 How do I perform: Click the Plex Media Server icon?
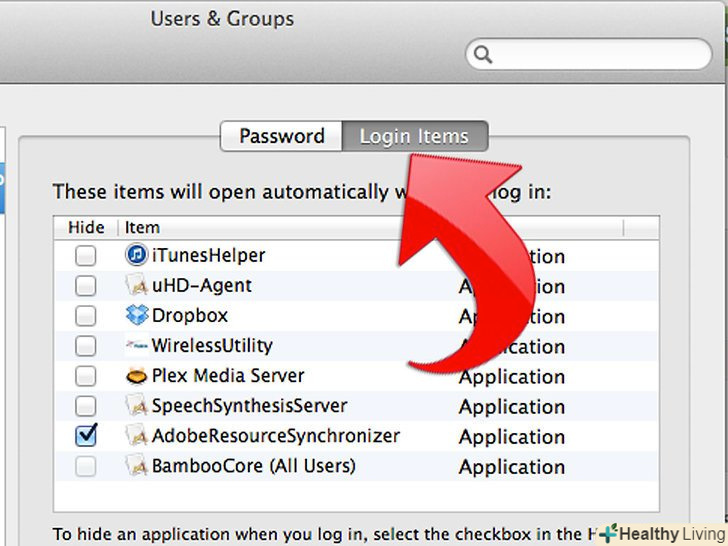[x=137, y=376]
